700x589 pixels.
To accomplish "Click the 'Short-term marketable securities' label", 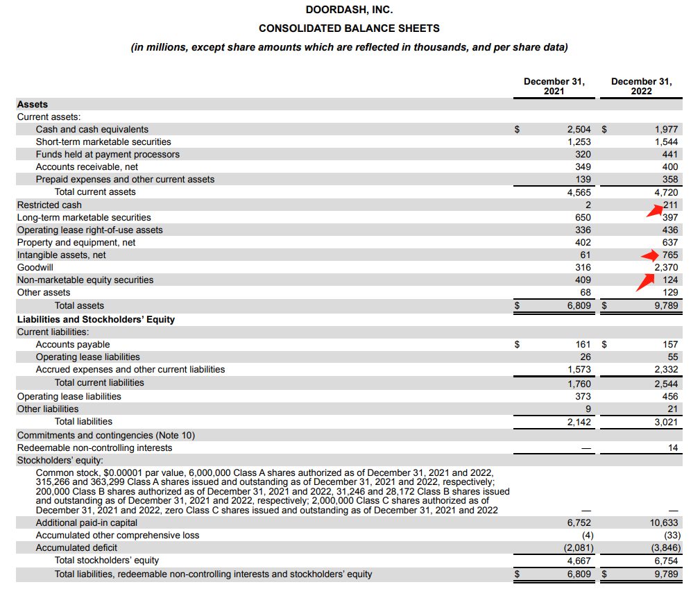I will (x=103, y=142).
